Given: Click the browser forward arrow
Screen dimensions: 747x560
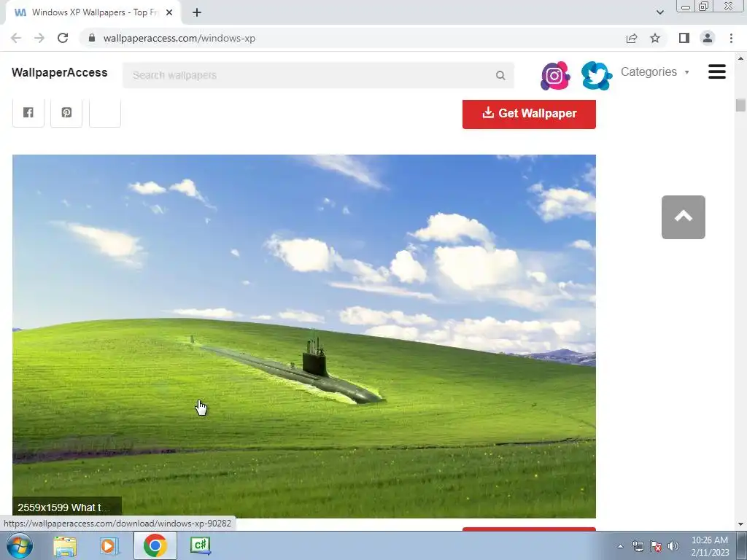Looking at the screenshot, I should [39, 38].
